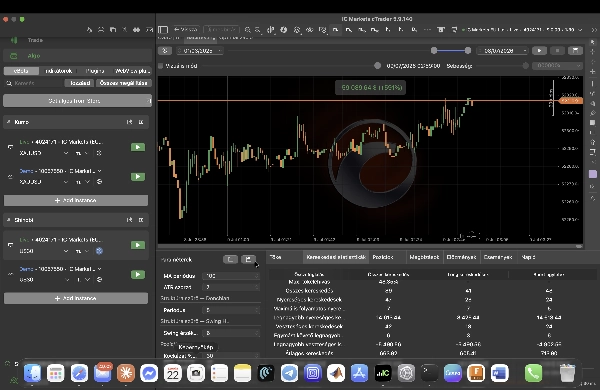Open MATLAB from the Dock

[336, 373]
